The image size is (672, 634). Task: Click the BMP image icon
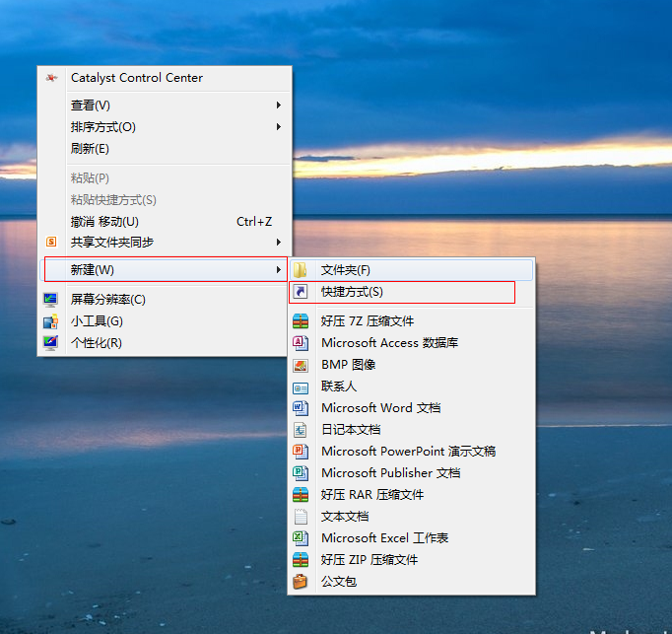click(x=301, y=365)
